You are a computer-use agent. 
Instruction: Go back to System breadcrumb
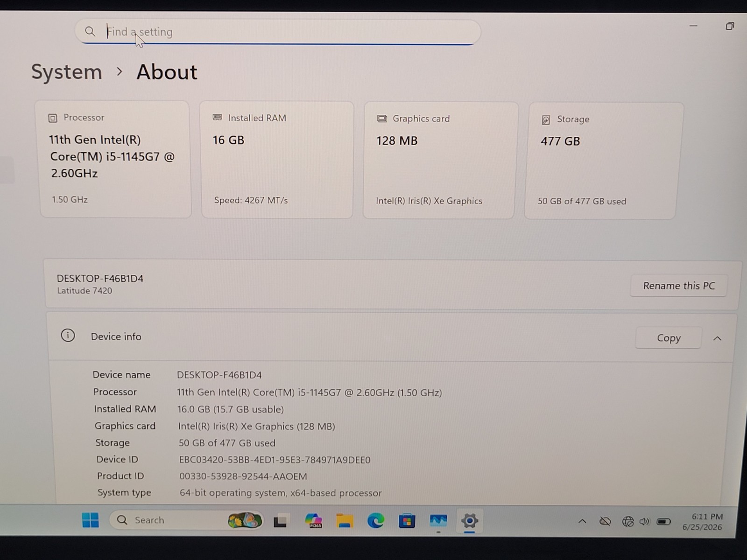click(x=66, y=72)
